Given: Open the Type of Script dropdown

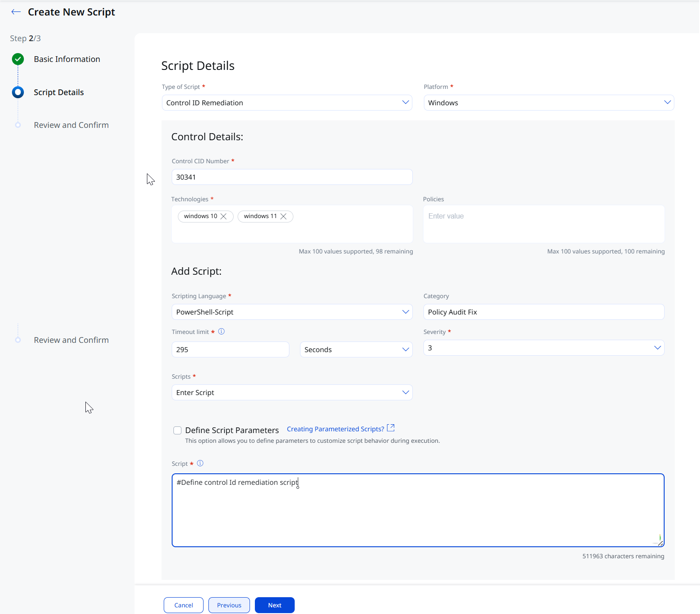Looking at the screenshot, I should (287, 103).
